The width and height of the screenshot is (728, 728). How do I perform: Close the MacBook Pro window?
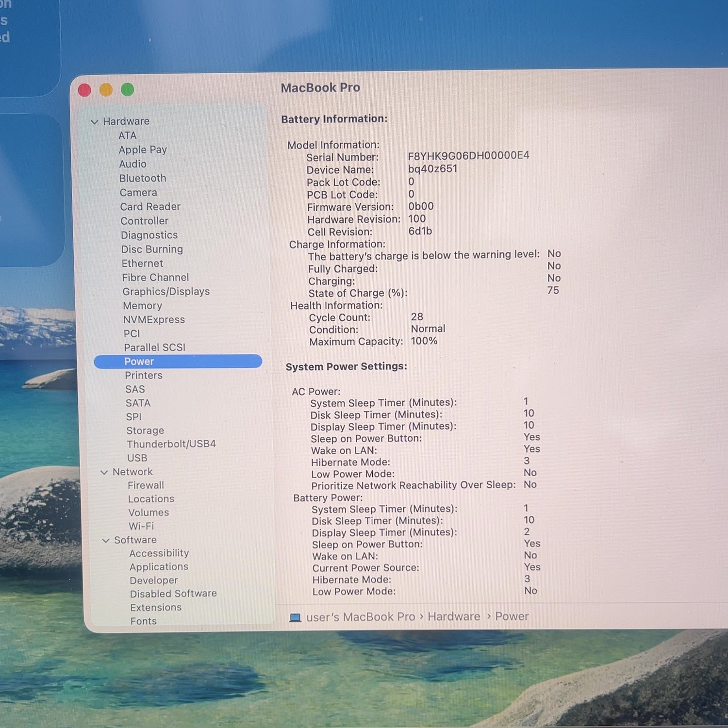(85, 90)
